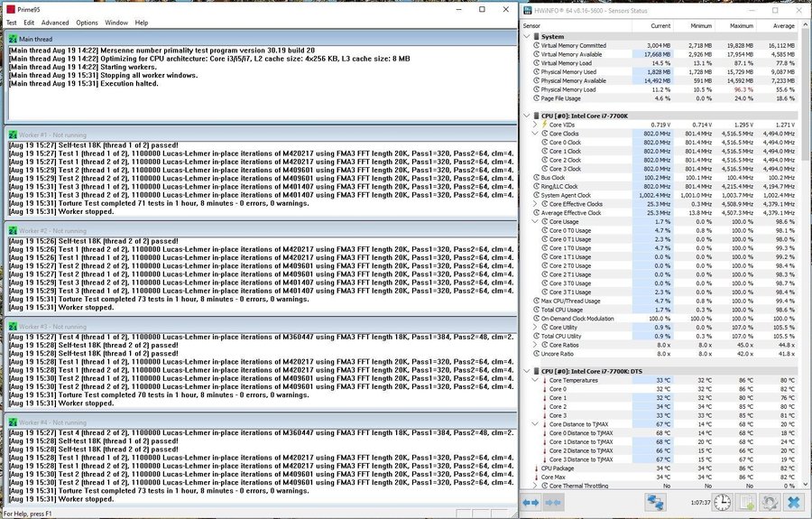Collapse the Core Temperatures row
Image resolution: width=812 pixels, height=519 pixels.
pyautogui.click(x=535, y=380)
